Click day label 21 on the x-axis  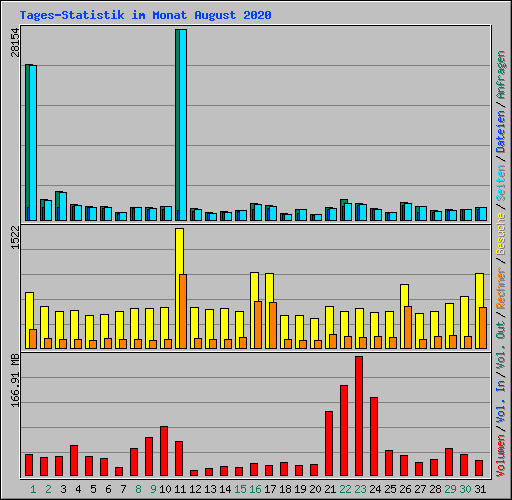click(x=330, y=489)
